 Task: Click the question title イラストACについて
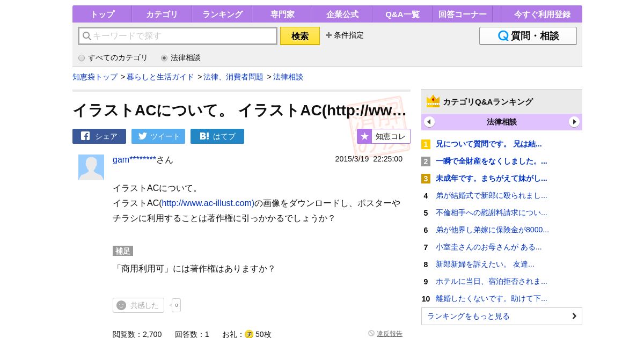pyautogui.click(x=240, y=110)
